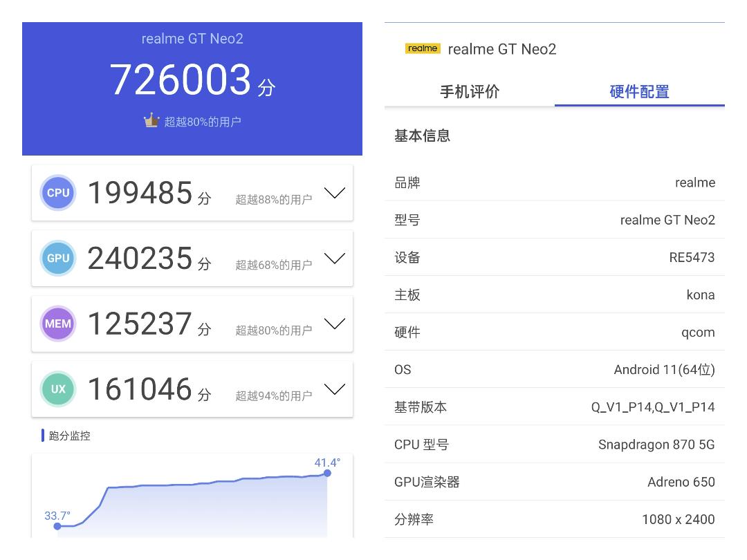The image size is (747, 560).
Task: Collapse the MEM score details chevron
Action: click(x=335, y=323)
